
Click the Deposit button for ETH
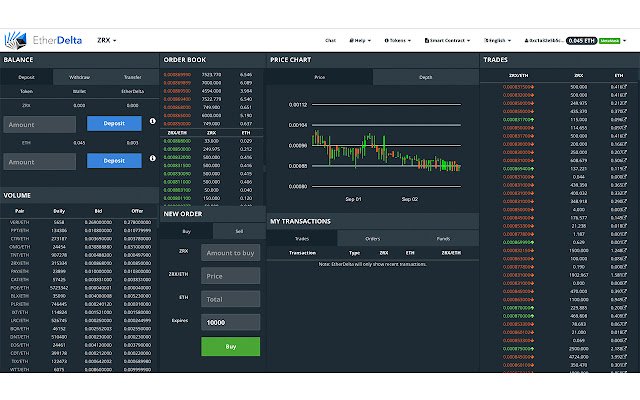114,161
